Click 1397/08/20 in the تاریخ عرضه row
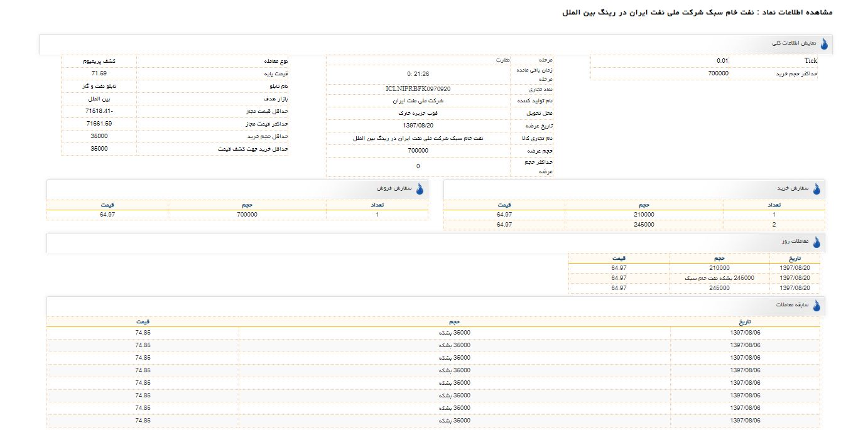This screenshot has height=430, width=868. point(418,126)
